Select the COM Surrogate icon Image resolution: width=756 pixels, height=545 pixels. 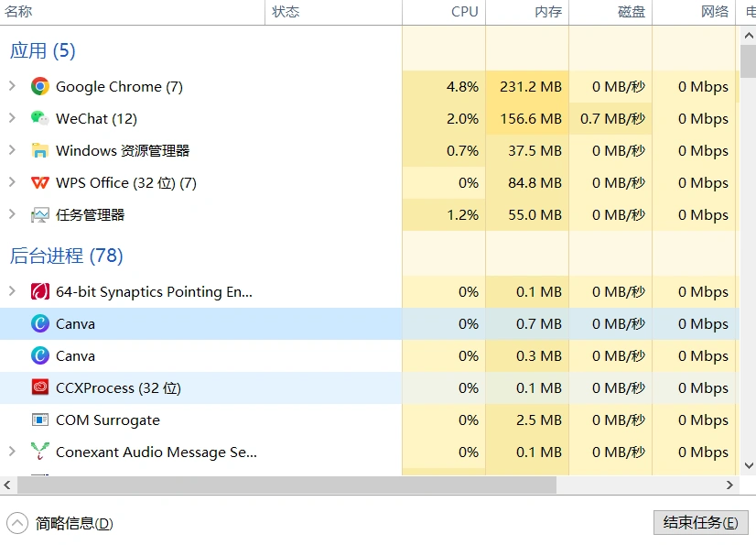pos(39,420)
